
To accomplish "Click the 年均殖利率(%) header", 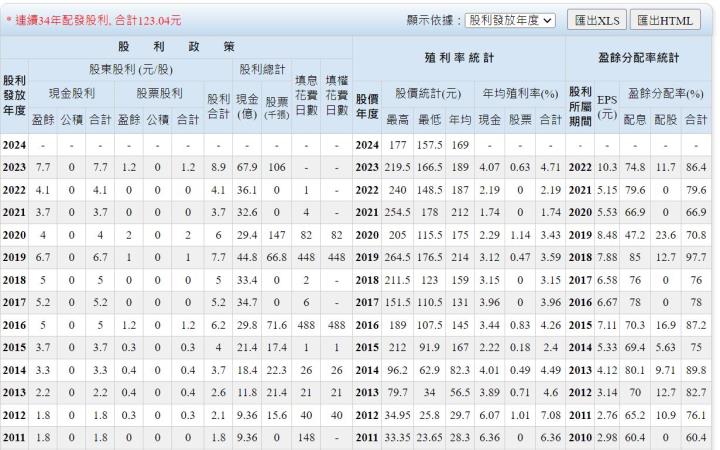I will pyautogui.click(x=520, y=94).
